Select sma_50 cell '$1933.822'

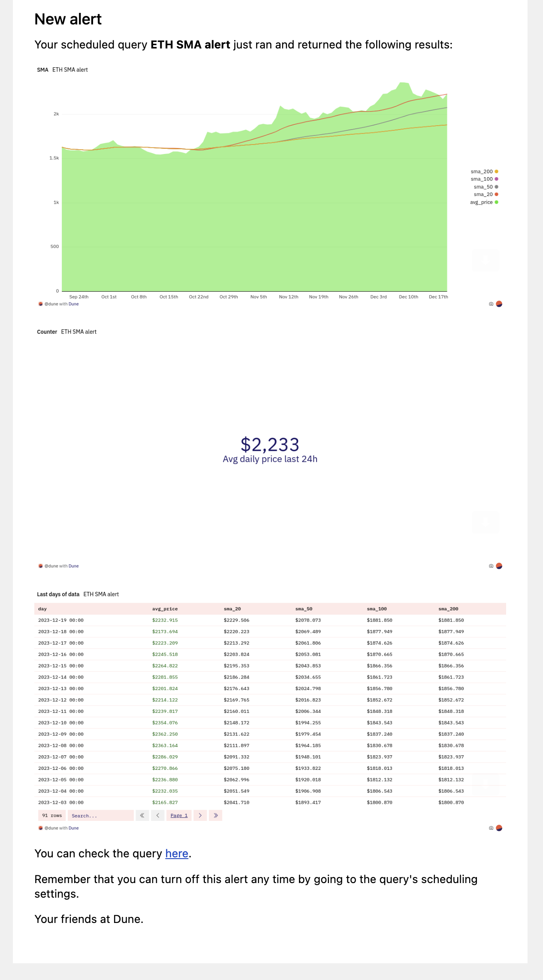pyautogui.click(x=308, y=768)
